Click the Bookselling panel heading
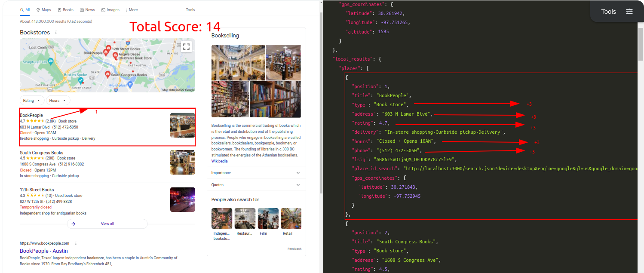The width and height of the screenshot is (644, 273). click(x=225, y=36)
